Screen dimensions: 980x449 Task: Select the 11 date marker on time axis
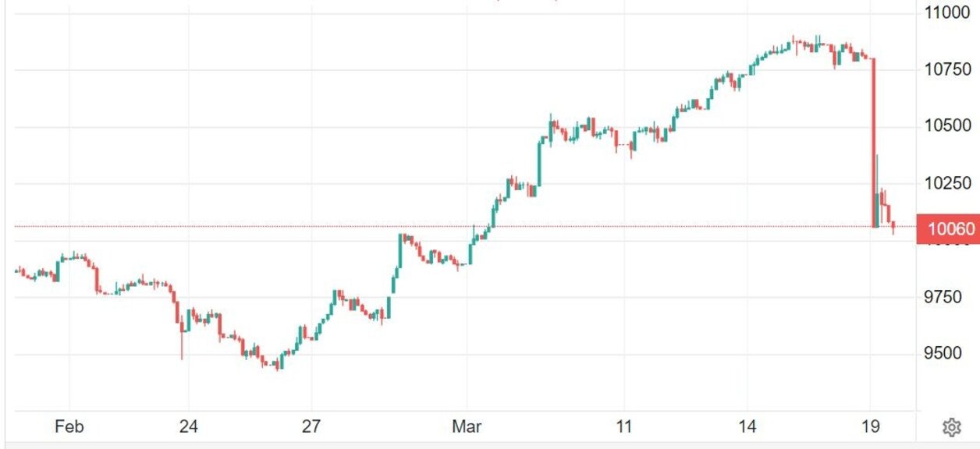click(x=623, y=426)
